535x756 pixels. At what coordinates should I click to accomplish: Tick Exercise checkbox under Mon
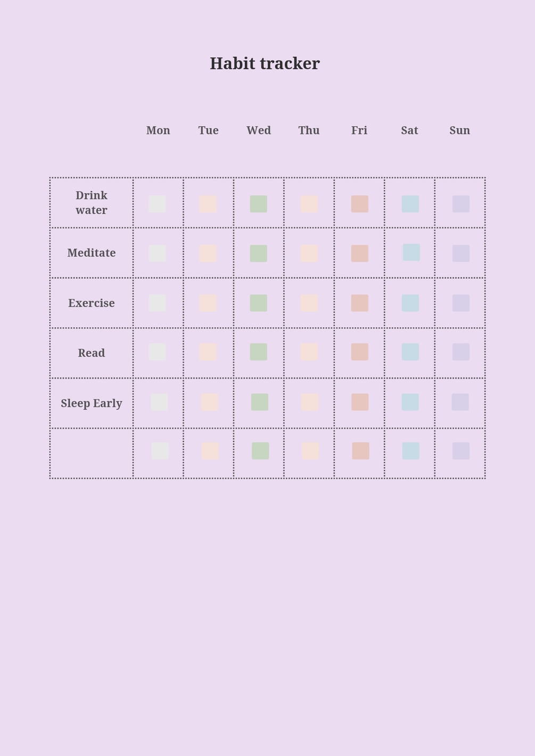coord(157,303)
